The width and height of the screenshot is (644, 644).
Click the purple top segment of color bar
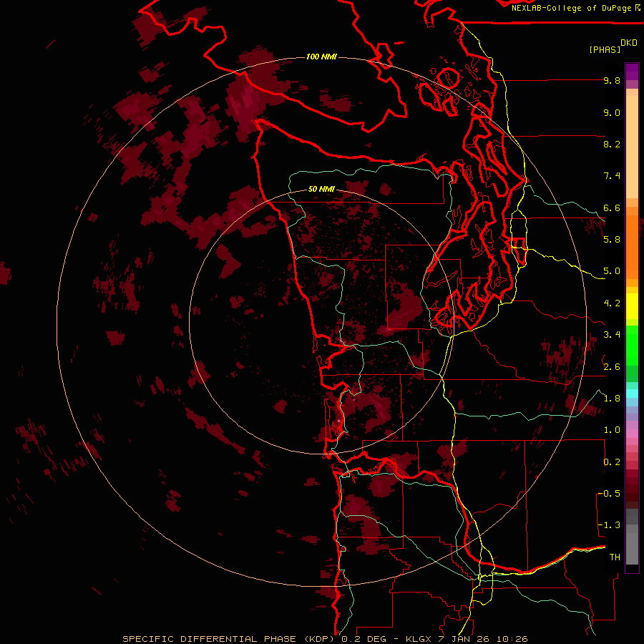(632, 72)
